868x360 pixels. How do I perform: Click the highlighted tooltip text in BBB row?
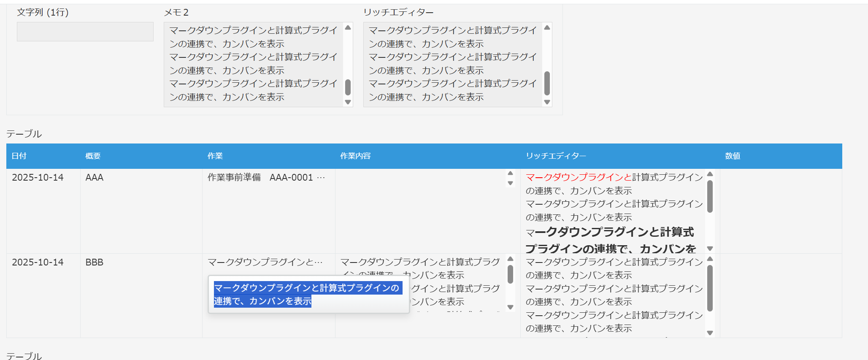coord(307,294)
